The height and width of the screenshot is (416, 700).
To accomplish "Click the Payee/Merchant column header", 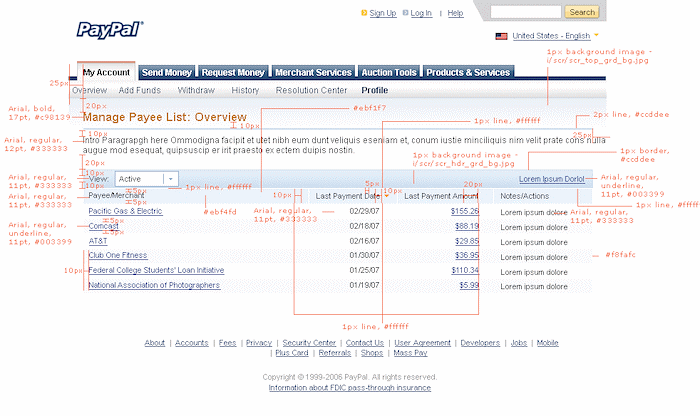I will (x=116, y=196).
